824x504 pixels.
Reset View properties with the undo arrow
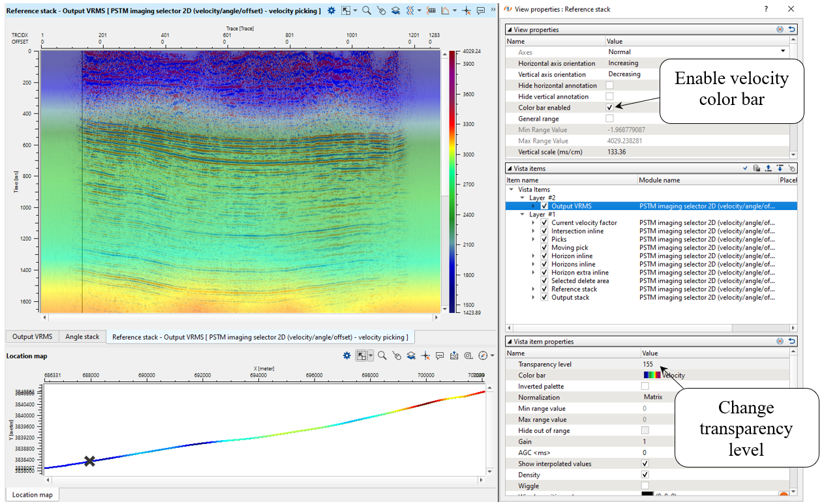pos(792,29)
